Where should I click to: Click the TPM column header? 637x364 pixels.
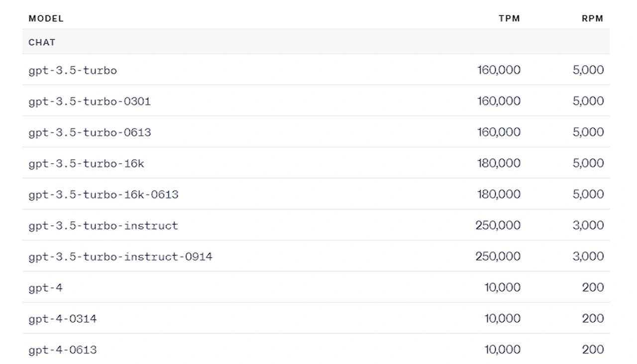point(509,18)
